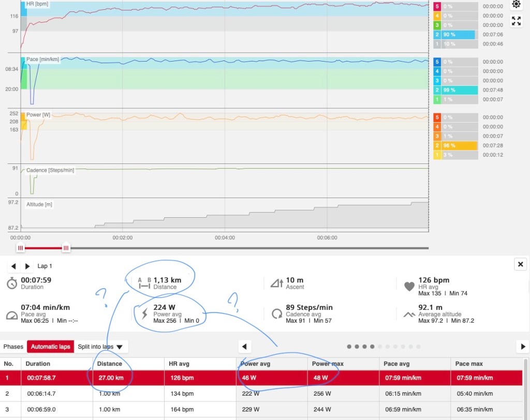Close the Lap 1 details panel
This screenshot has height=420, width=530.
pos(520,264)
